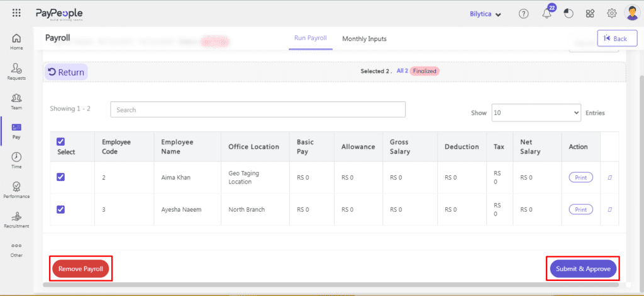
Task: Click the Allowance column header
Action: pyautogui.click(x=358, y=146)
